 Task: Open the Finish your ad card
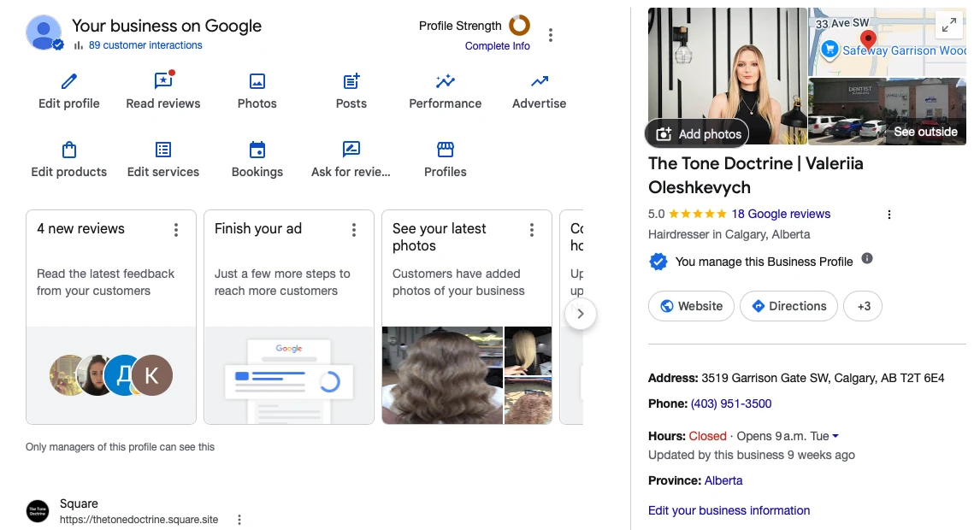tap(289, 317)
